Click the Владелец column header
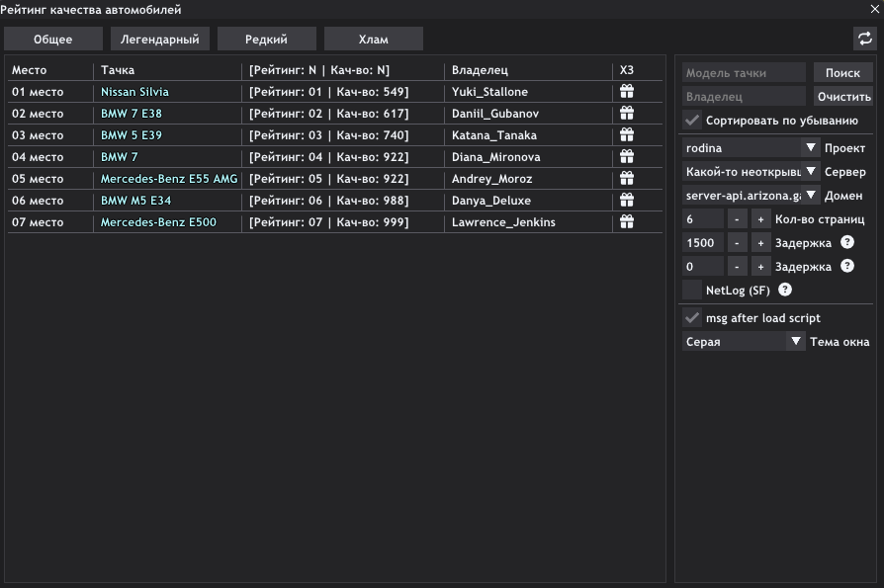Viewport: 884px width, 588px height. 480,70
